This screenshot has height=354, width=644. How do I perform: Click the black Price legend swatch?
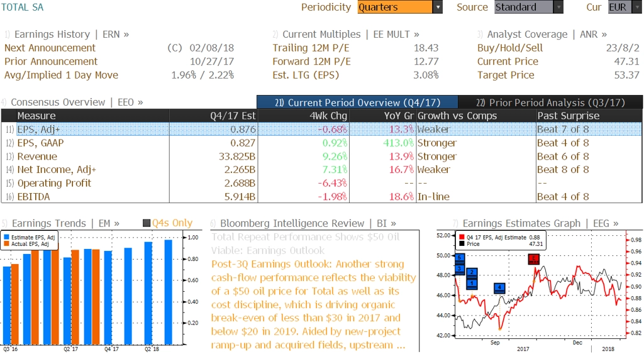coord(462,244)
